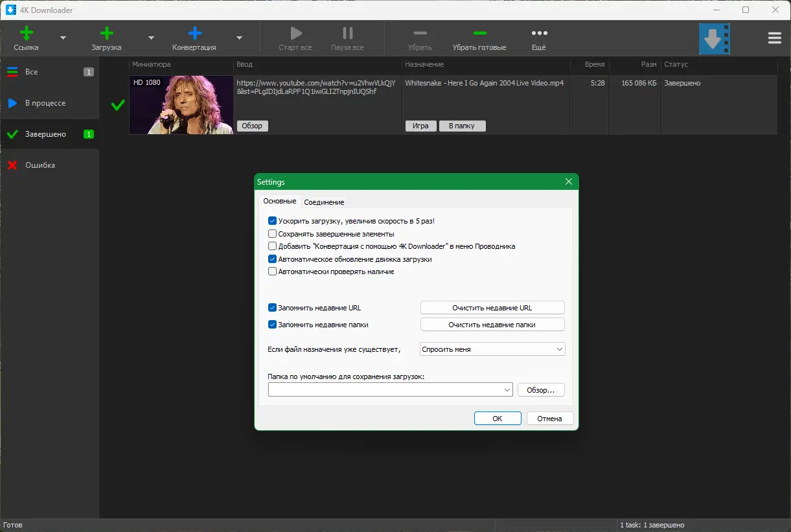This screenshot has height=532, width=791.
Task: Click the Обзор... button in Settings
Action: pyautogui.click(x=541, y=390)
